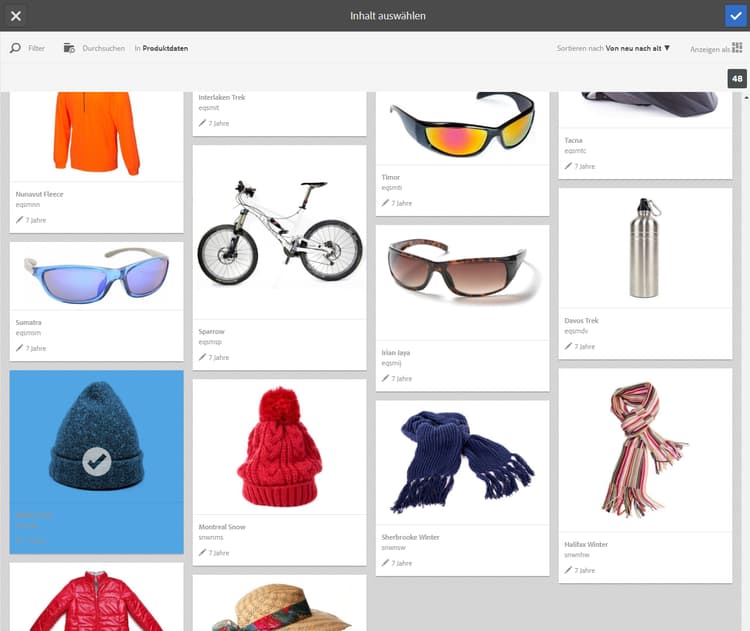Click the Timor title text

point(391,177)
